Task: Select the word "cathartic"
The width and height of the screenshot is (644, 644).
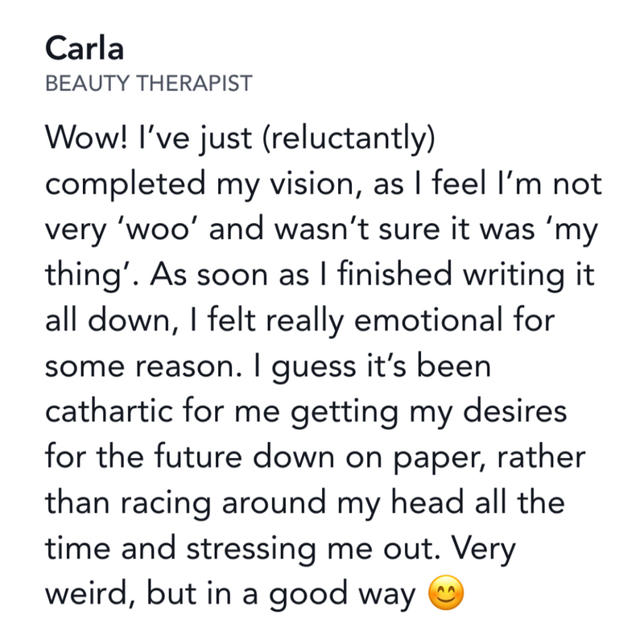Action: pos(119,412)
